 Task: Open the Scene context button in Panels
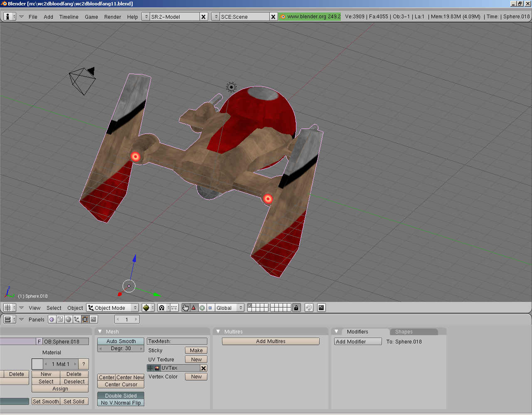point(94,319)
